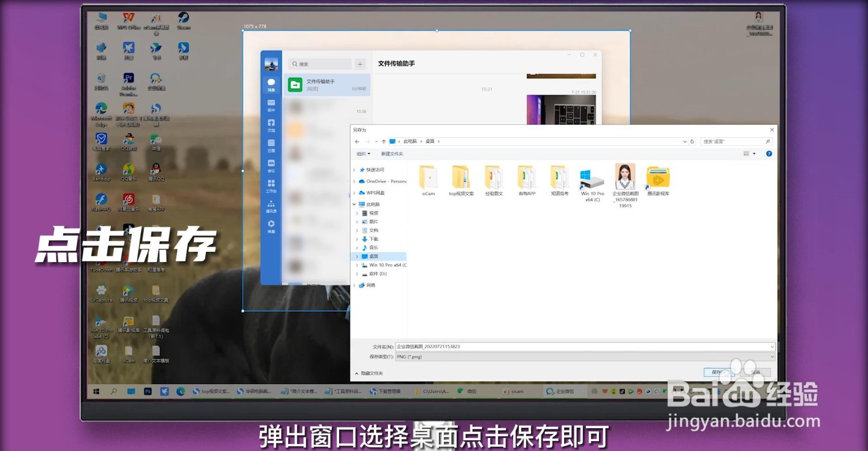The image size is (868, 451).
Task: Select the top视频文案 folder
Action: click(x=461, y=181)
